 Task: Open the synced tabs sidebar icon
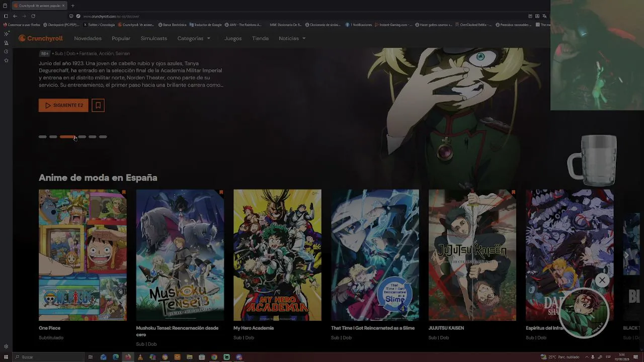[x=6, y=43]
